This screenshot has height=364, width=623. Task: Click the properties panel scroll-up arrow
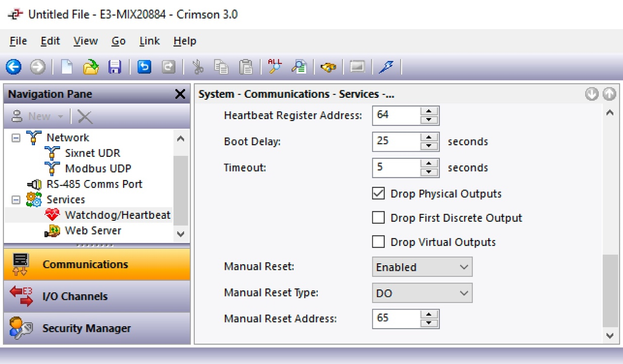(609, 112)
